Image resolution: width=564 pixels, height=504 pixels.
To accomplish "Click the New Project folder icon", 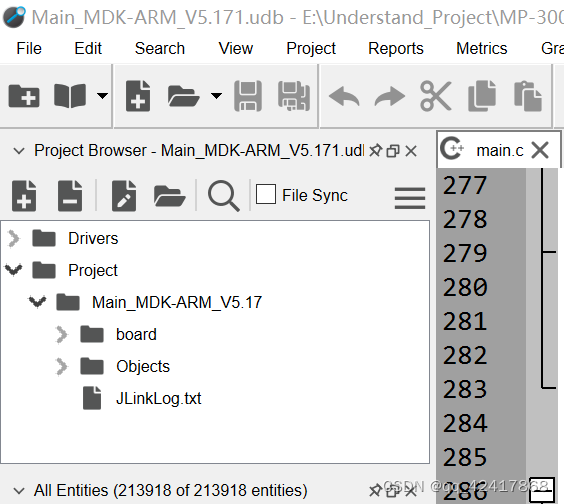I will tap(24, 96).
